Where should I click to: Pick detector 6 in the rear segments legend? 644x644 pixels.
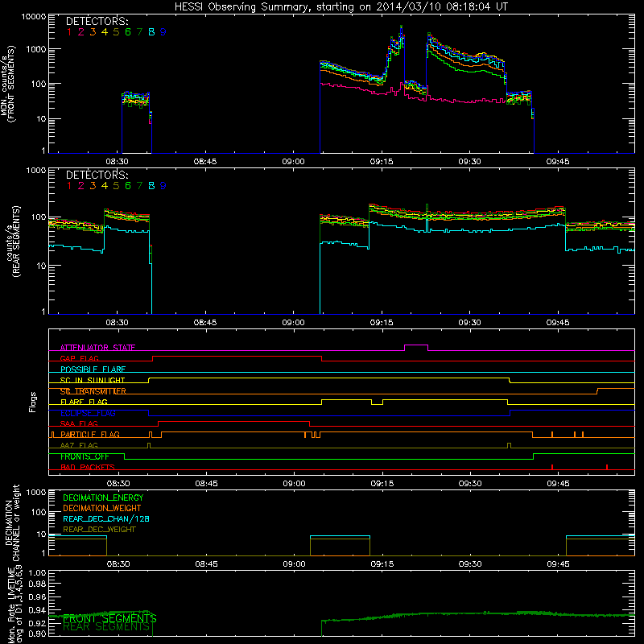pos(128,186)
